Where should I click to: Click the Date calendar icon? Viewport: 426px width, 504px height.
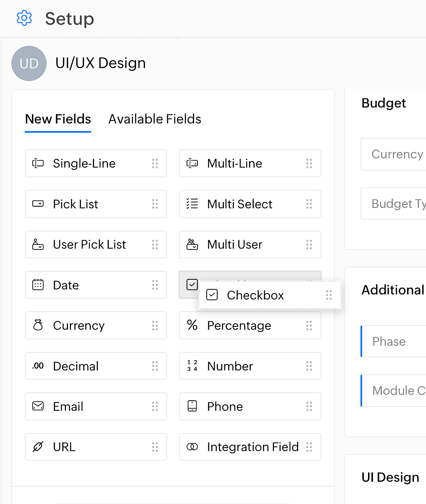coord(38,285)
